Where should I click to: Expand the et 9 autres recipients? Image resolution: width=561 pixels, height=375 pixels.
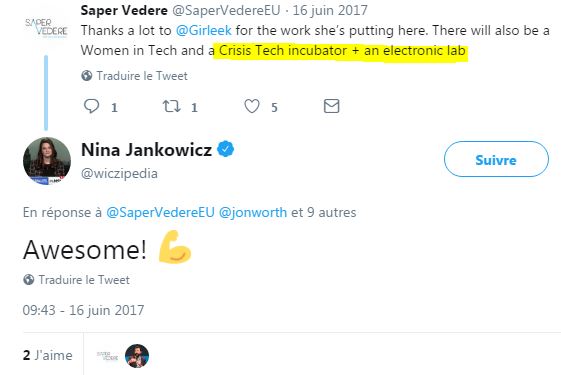tap(323, 212)
